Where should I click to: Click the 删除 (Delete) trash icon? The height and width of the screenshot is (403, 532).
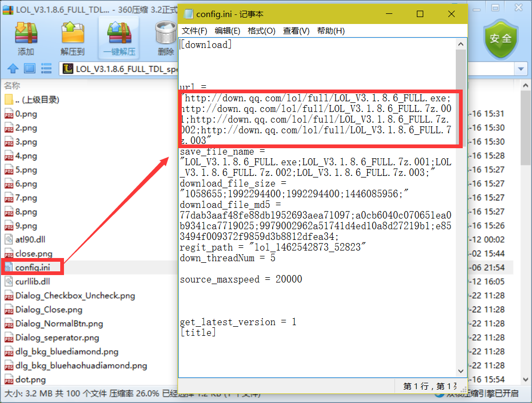click(x=166, y=33)
